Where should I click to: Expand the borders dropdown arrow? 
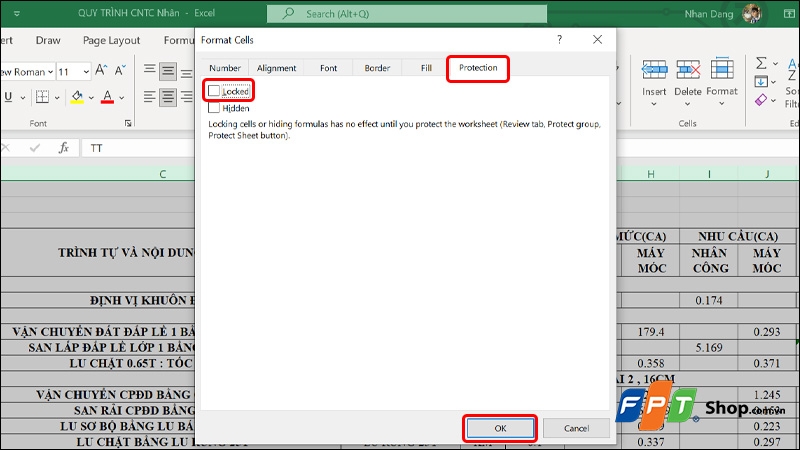point(57,97)
